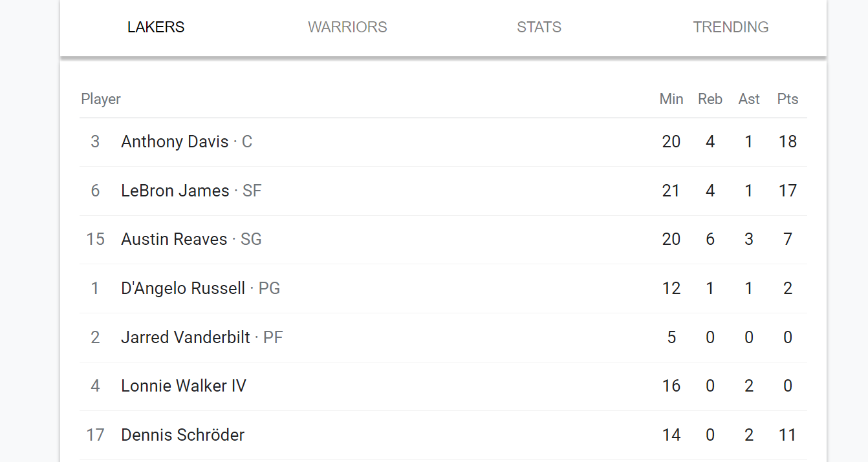Click Dennis Schröder's jersey number 17
Image resolution: width=868 pixels, height=462 pixels.
tap(95, 435)
